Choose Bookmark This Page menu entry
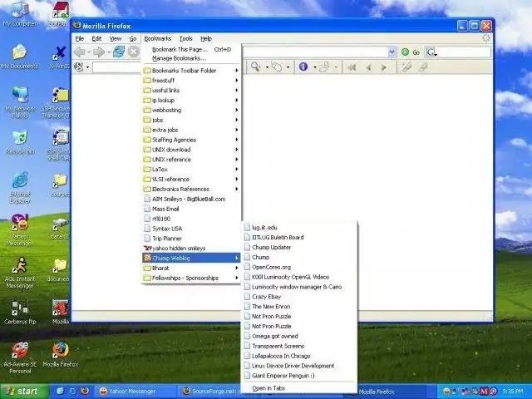The height and width of the screenshot is (399, 532). [192, 50]
